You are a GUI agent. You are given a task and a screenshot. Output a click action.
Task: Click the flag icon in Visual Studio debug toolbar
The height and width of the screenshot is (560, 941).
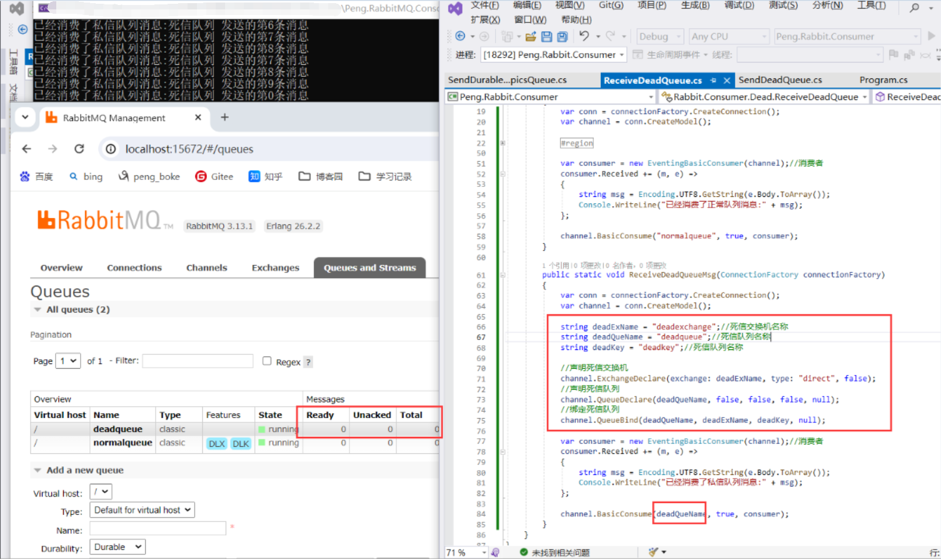(x=893, y=54)
